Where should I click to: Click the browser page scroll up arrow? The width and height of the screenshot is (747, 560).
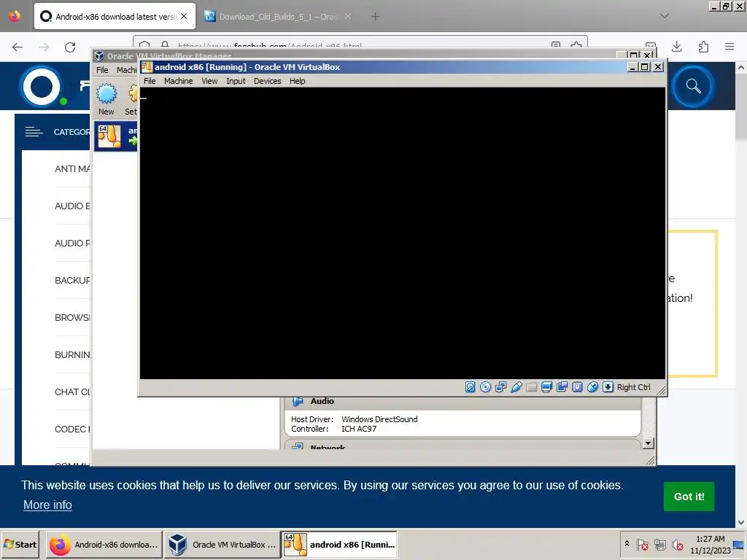tap(741, 68)
